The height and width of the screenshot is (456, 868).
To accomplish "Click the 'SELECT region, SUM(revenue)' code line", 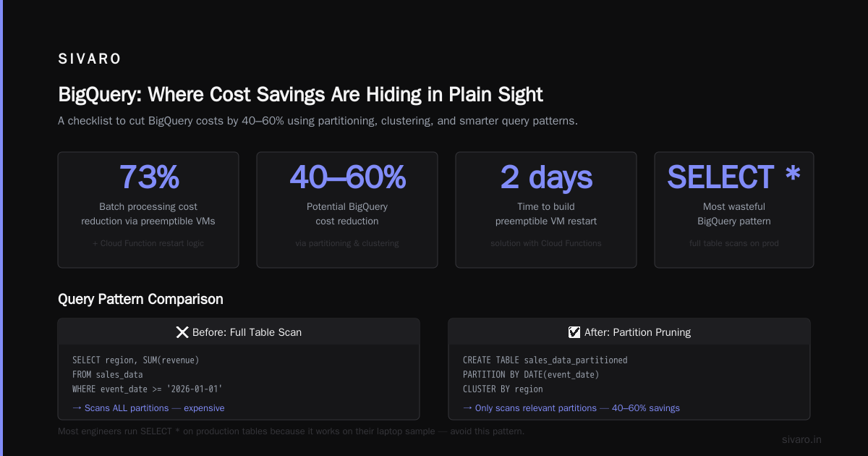I will click(x=135, y=360).
